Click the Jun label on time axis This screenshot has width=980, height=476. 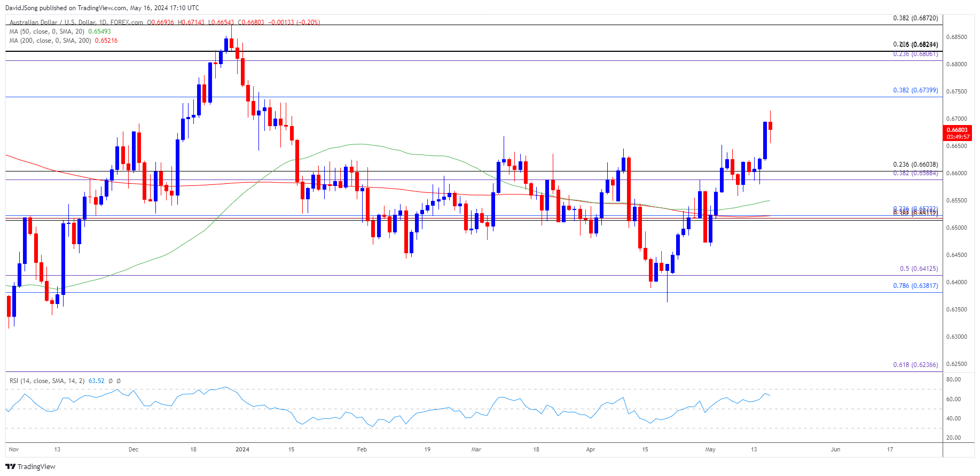[x=835, y=449]
